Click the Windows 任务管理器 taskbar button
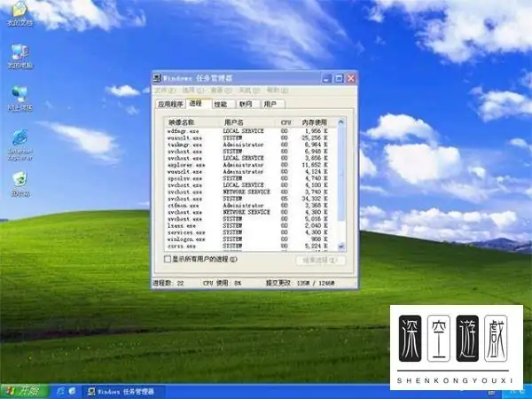This screenshot has width=532, height=399. point(124,392)
